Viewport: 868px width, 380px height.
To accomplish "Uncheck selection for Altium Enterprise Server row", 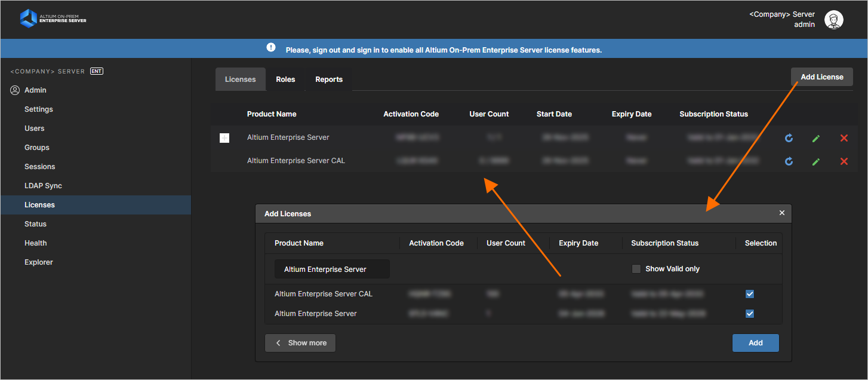I will pos(750,314).
